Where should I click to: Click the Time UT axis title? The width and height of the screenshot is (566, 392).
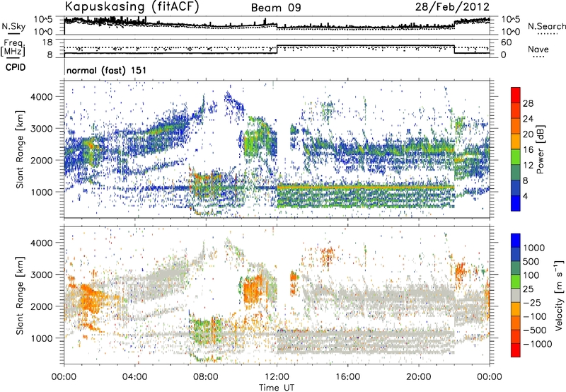tap(277, 387)
